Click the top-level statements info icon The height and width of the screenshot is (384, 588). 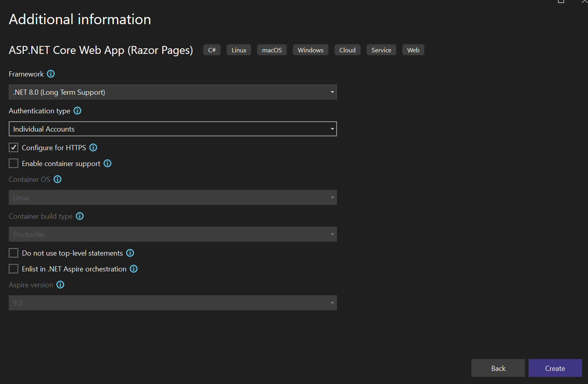click(130, 253)
